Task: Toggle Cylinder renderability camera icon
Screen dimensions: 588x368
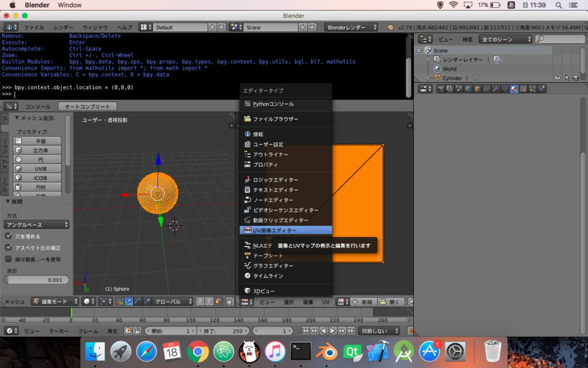Action: click(x=575, y=78)
